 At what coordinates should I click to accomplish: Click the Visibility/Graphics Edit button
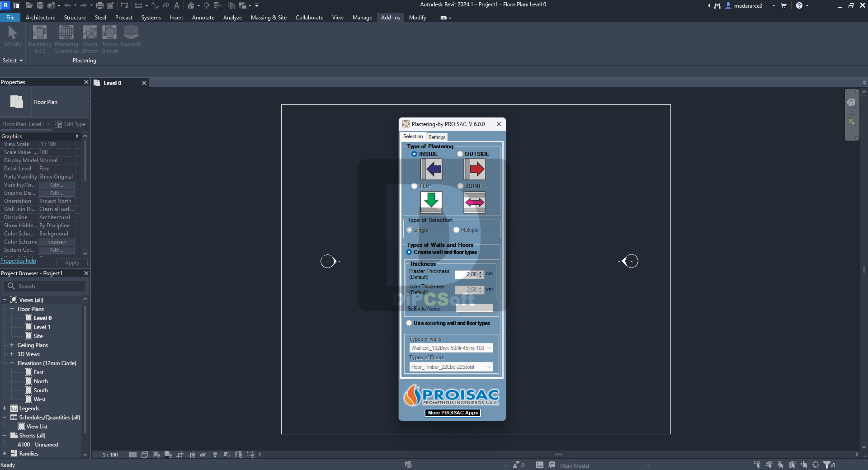[x=57, y=185]
